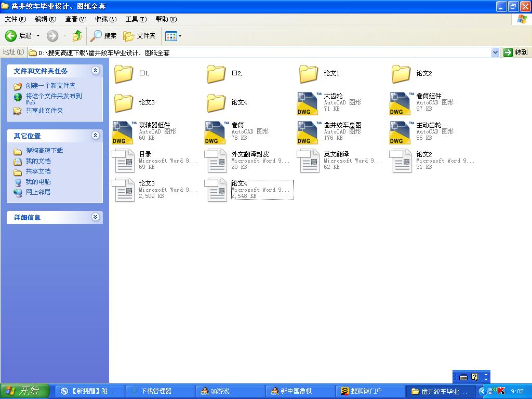Click the 后退 (Back) navigation icon
The image size is (532, 399).
coord(11,36)
